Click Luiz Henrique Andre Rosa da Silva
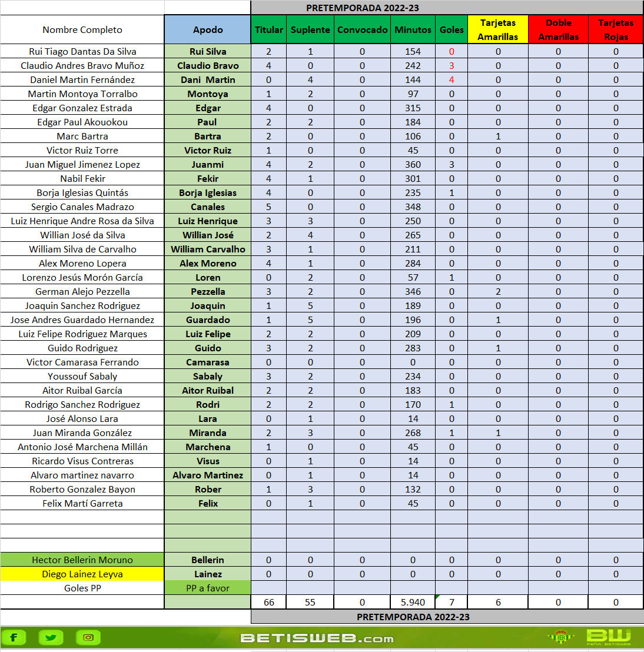 tap(82, 221)
